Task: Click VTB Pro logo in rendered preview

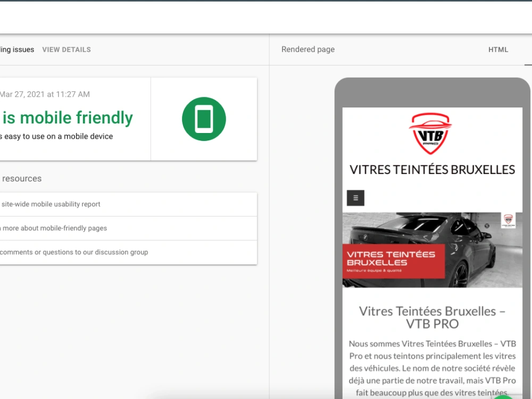Action: click(x=430, y=134)
